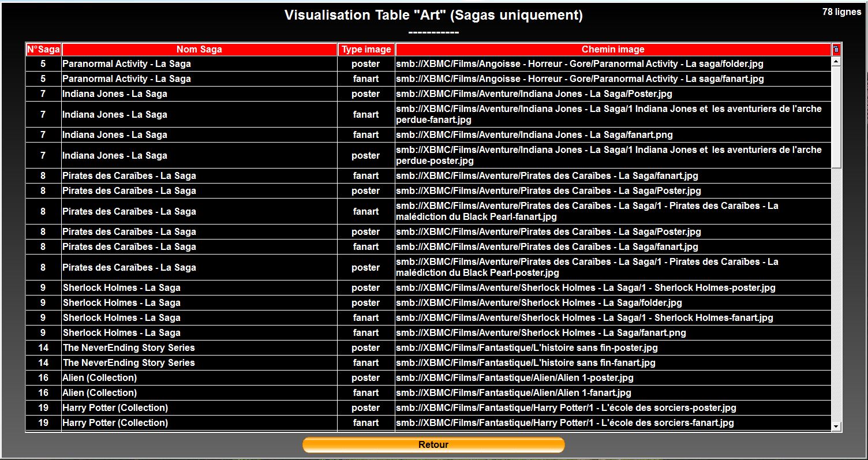The height and width of the screenshot is (460, 868).
Task: Click 'Indiana Jones - La Saga' in fanart.png row
Action: tap(115, 135)
